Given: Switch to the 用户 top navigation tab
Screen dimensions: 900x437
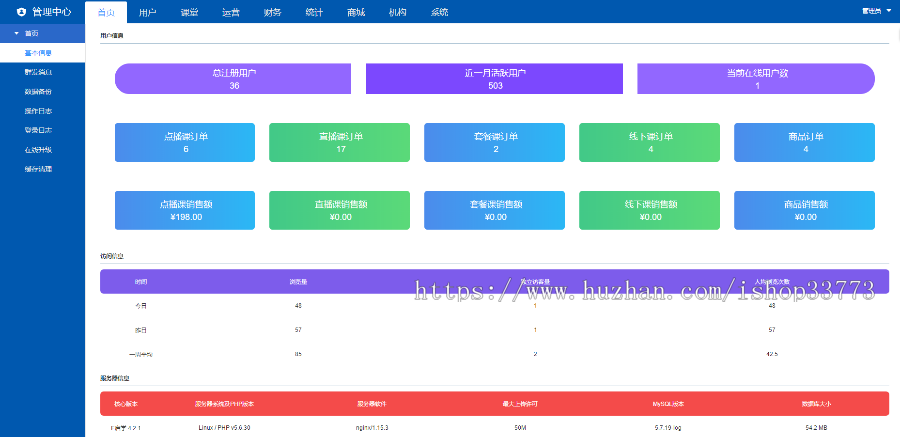Looking at the screenshot, I should tap(148, 12).
